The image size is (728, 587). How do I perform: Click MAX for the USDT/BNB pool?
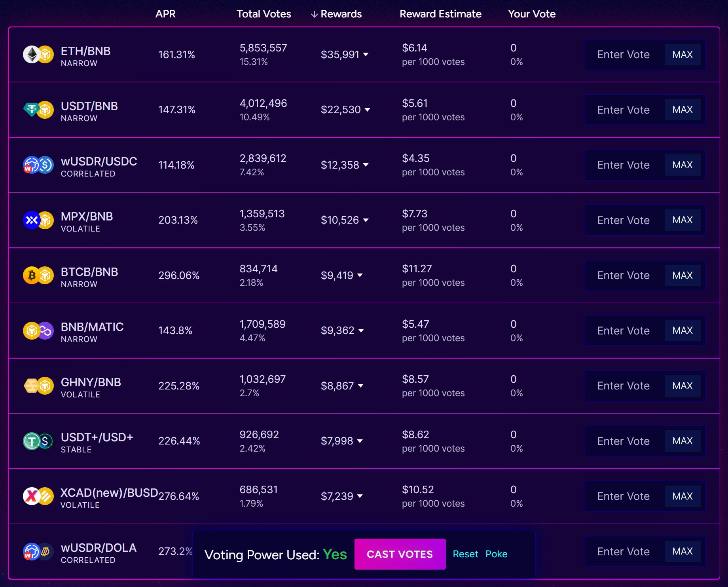click(x=682, y=110)
